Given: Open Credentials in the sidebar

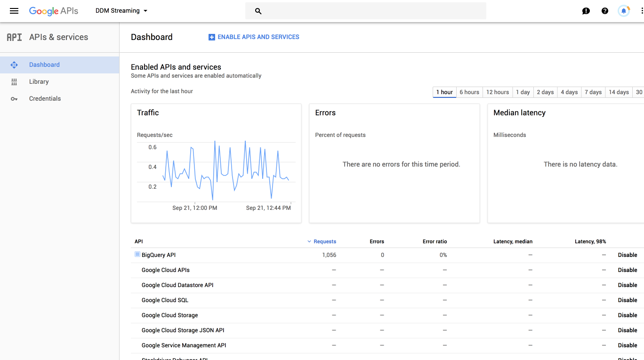Looking at the screenshot, I should 59,99.
